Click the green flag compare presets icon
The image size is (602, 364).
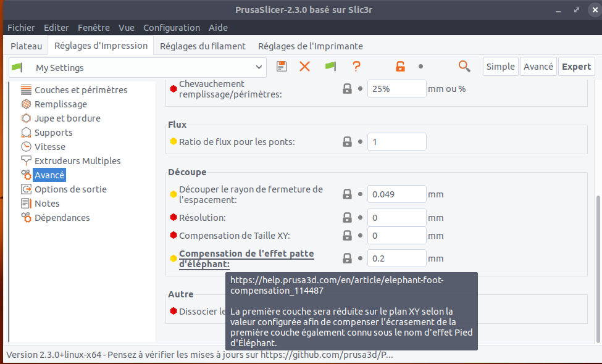330,67
